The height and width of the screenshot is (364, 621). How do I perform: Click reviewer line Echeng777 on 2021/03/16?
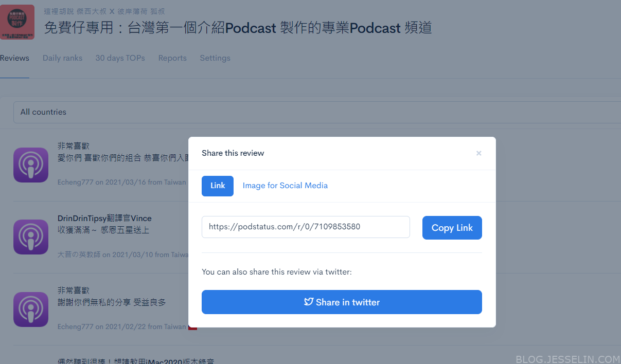coord(122,182)
